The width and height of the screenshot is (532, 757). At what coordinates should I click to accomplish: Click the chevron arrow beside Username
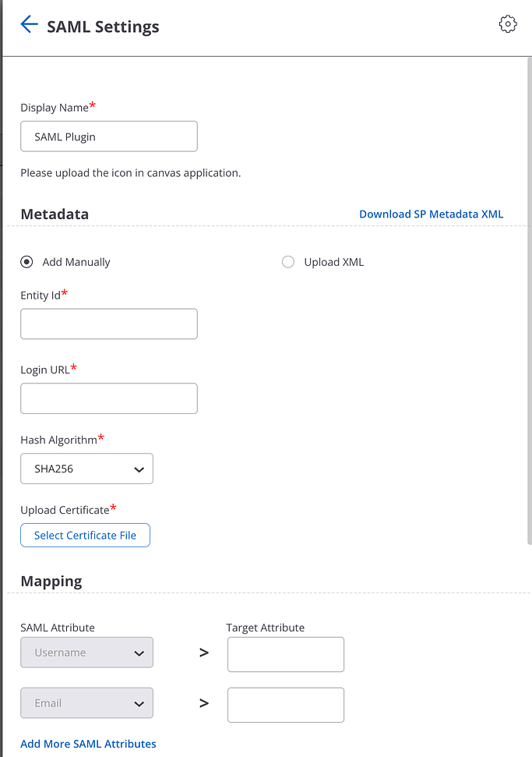coord(139,653)
